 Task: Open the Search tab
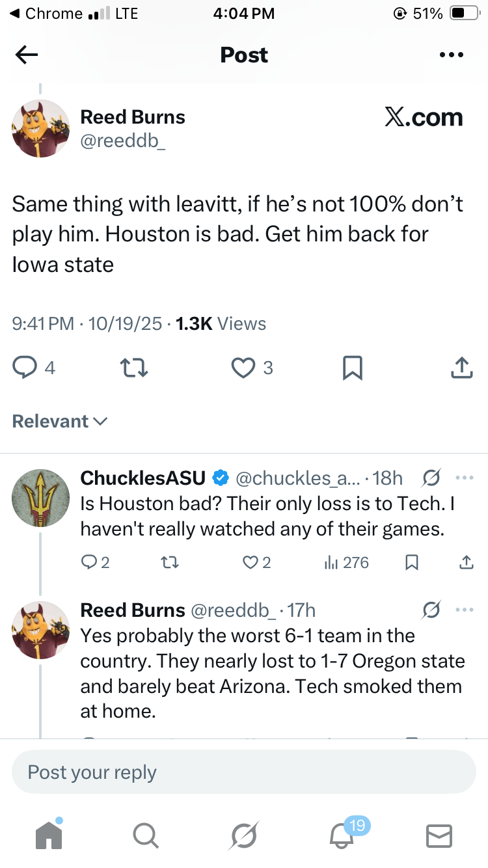[x=145, y=835]
